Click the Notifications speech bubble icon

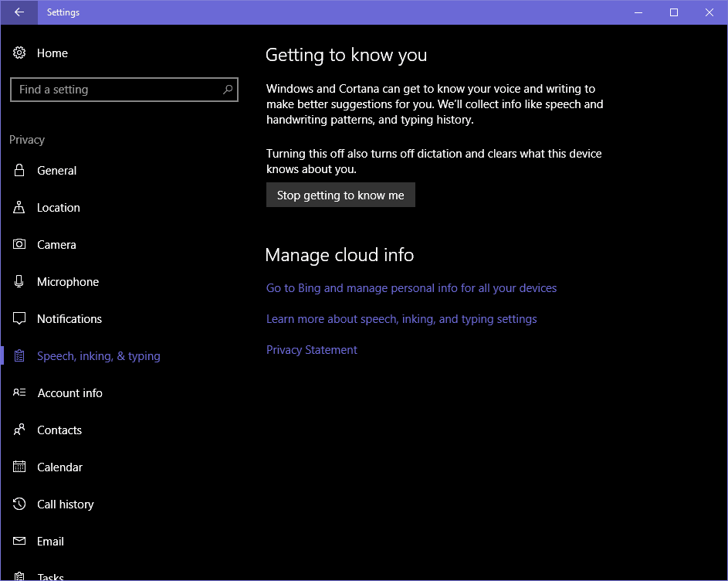click(19, 318)
